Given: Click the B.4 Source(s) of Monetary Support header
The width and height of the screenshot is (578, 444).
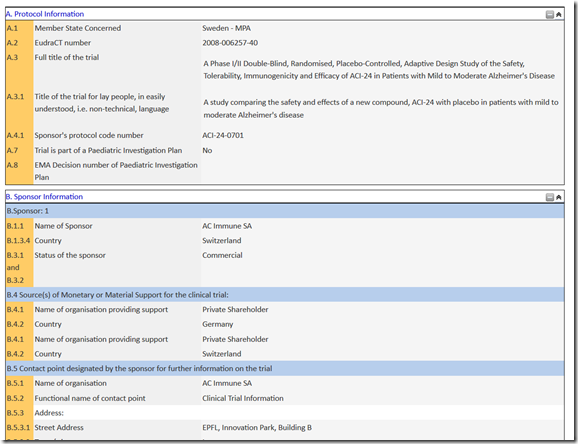Looking at the screenshot, I should click(x=285, y=295).
